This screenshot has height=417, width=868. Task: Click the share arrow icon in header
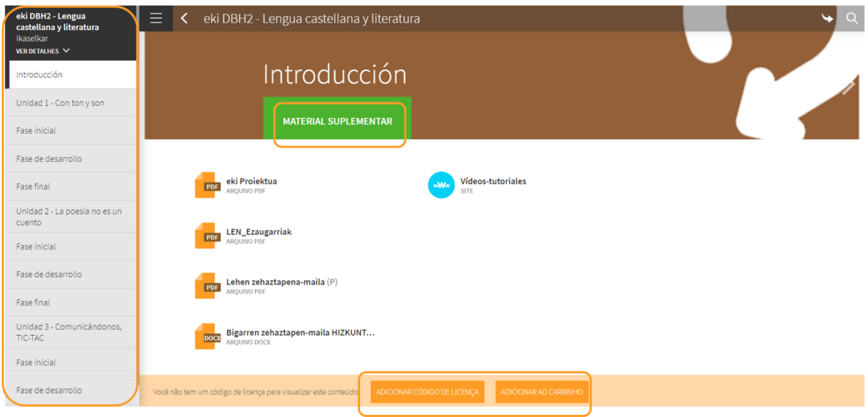[x=827, y=18]
